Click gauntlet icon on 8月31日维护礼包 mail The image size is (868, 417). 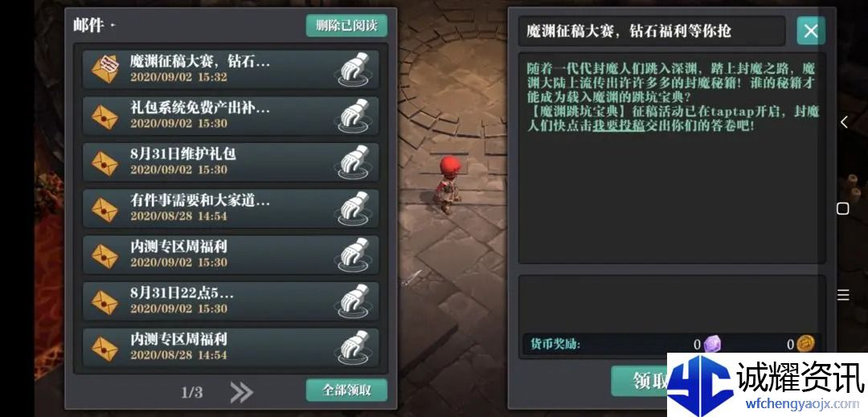pos(354,162)
